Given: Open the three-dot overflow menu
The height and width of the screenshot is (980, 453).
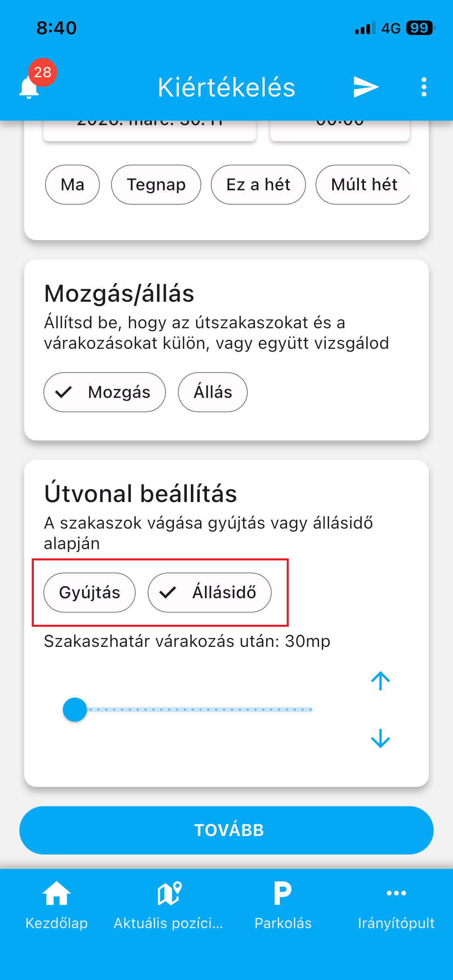Looking at the screenshot, I should coord(424,87).
